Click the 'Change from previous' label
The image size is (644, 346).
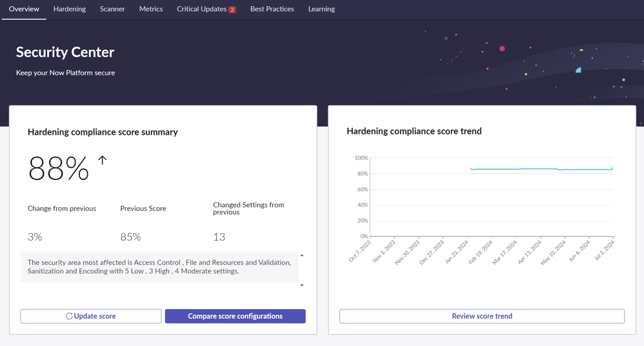click(x=61, y=209)
